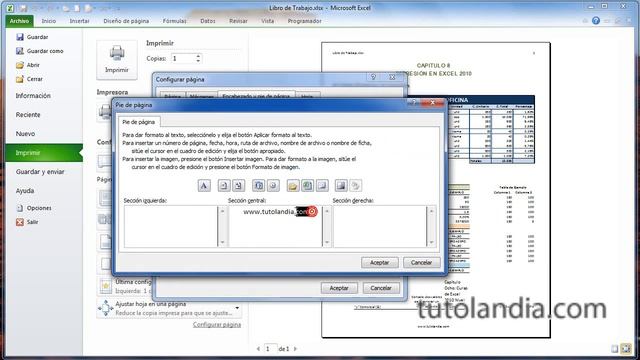Select Nuevo in the backstage menu

[x=25, y=133]
